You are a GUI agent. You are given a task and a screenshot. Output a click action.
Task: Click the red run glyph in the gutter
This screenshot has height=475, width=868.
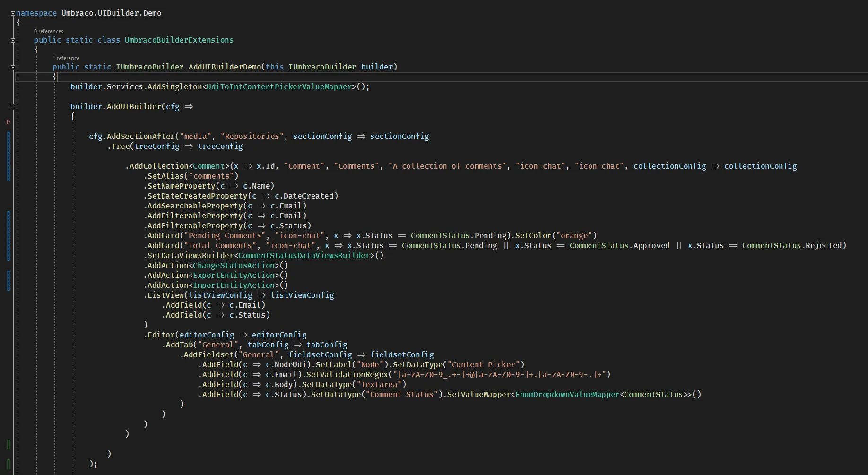[x=9, y=122]
